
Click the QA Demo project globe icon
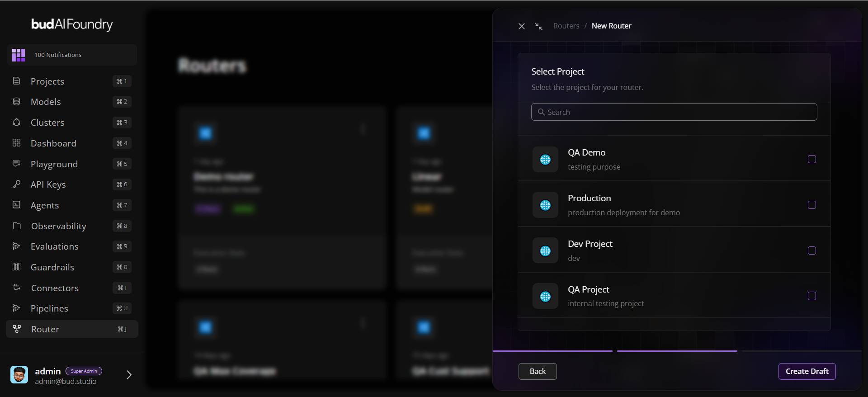click(545, 159)
